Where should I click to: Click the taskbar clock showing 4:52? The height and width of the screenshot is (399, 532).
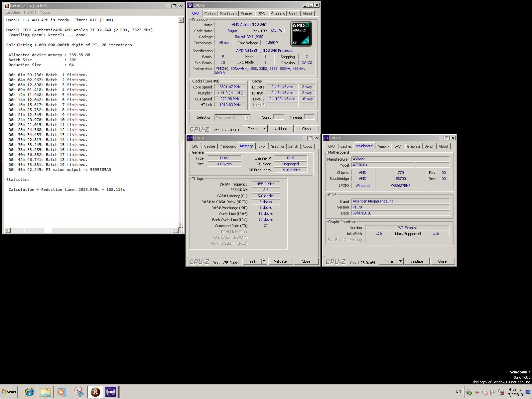click(515, 392)
